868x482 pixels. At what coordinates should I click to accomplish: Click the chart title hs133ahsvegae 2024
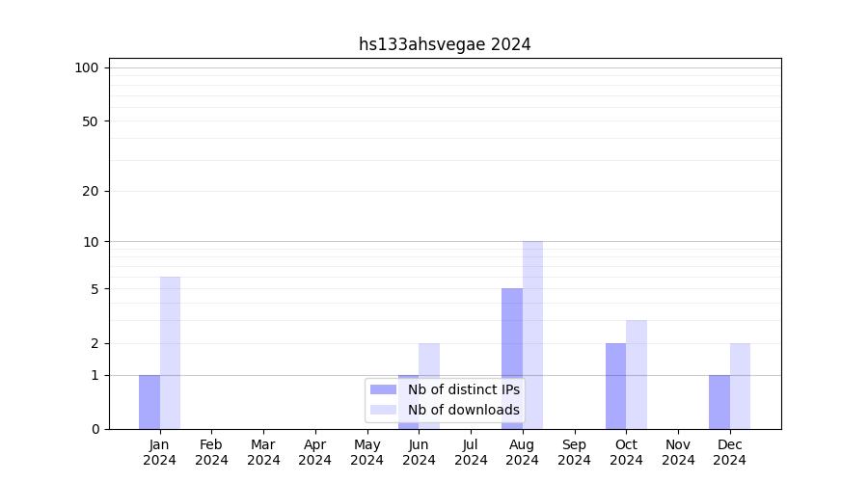(445, 44)
